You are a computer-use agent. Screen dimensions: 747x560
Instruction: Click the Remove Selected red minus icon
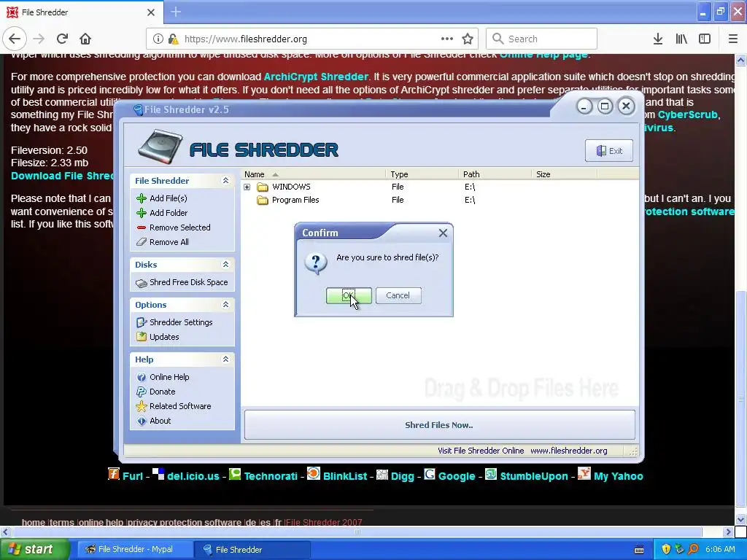pyautogui.click(x=142, y=227)
